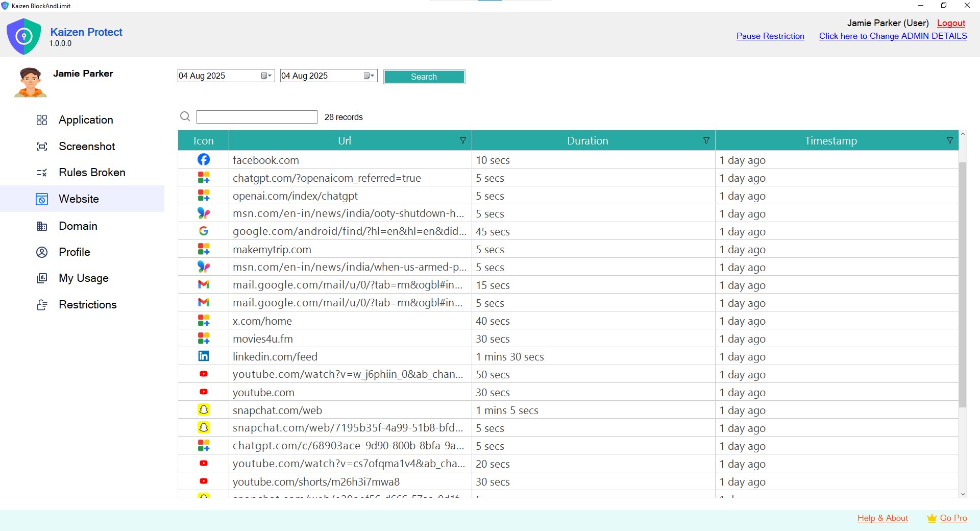Viewport: 980px width, 531px height.
Task: Click the Duration column header
Action: click(587, 140)
